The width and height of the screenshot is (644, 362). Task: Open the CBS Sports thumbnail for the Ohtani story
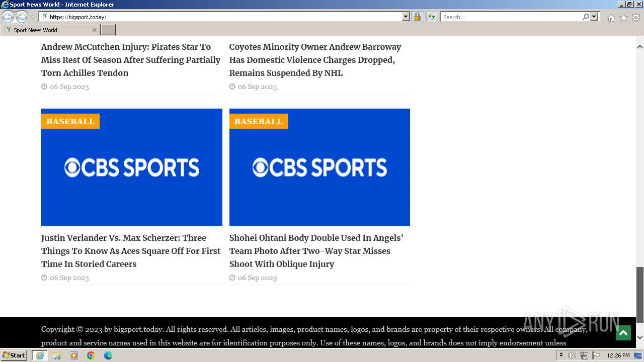(x=319, y=167)
